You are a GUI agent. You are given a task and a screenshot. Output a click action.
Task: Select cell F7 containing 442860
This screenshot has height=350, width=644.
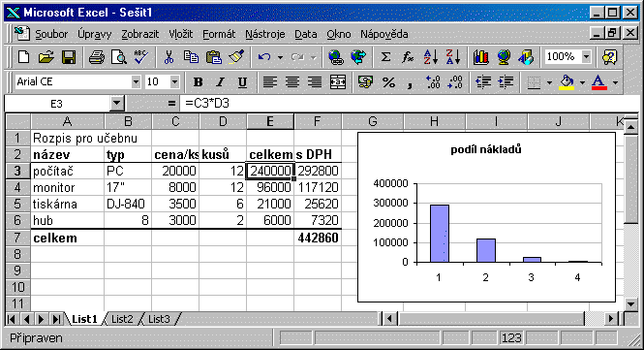click(318, 238)
